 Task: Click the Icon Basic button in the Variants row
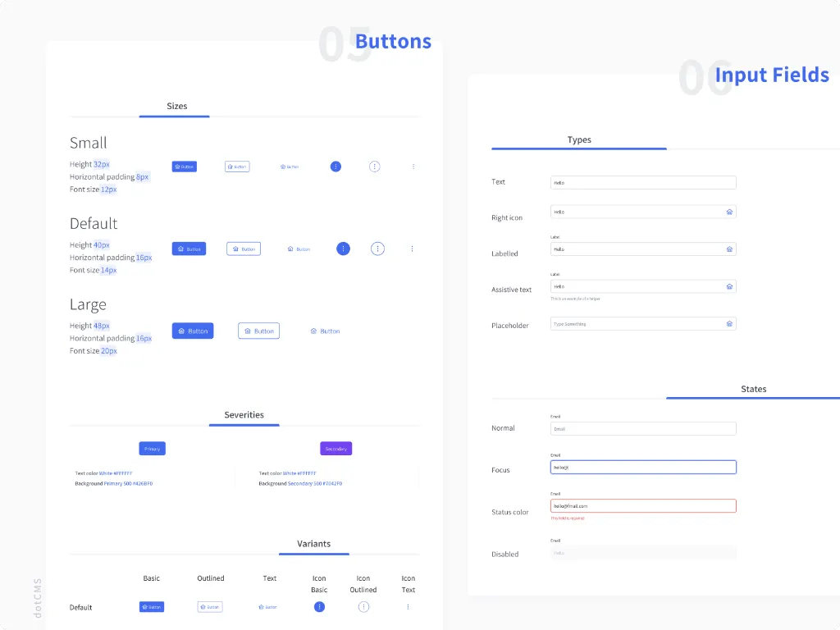(319, 607)
